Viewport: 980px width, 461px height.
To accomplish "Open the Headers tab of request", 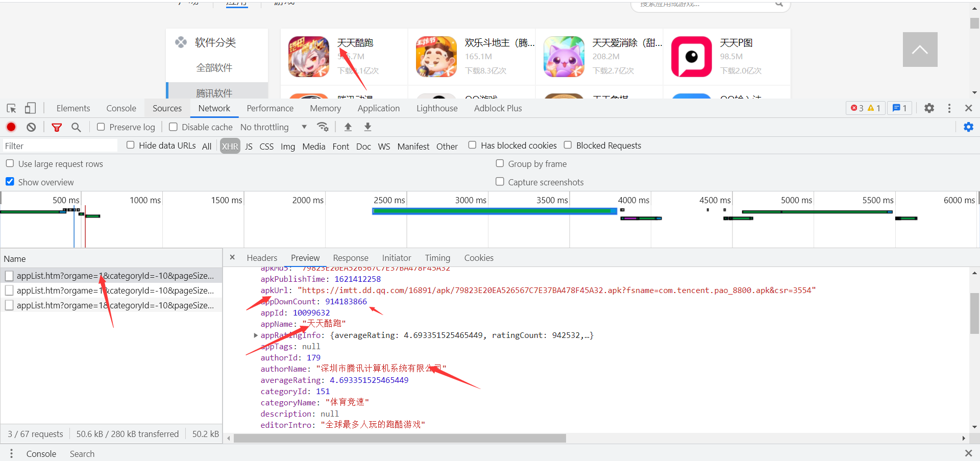I will pyautogui.click(x=262, y=258).
